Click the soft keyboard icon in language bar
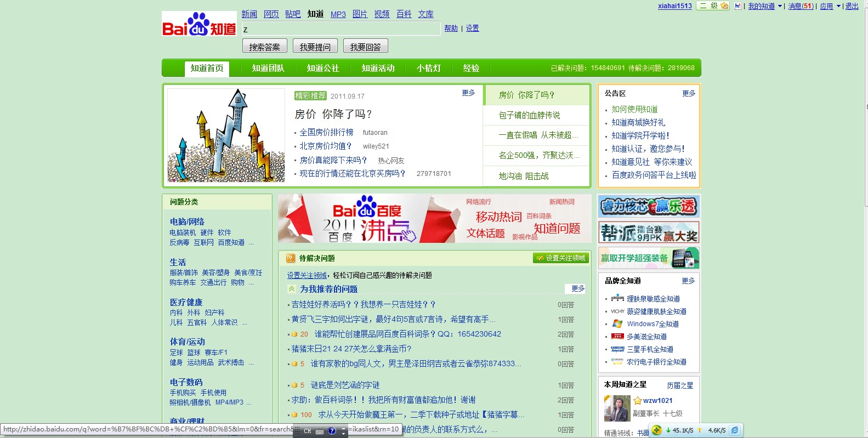Screen dimensions: 868x438 (x=320, y=431)
